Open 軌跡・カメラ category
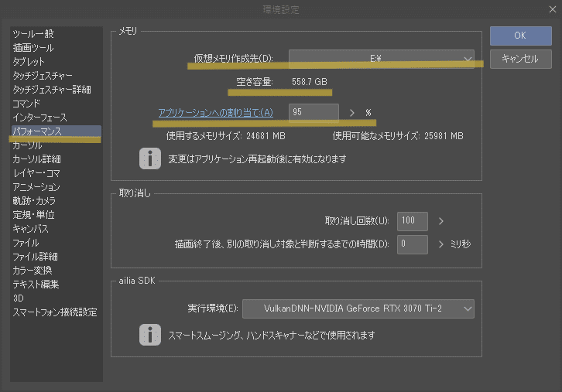 click(x=34, y=201)
